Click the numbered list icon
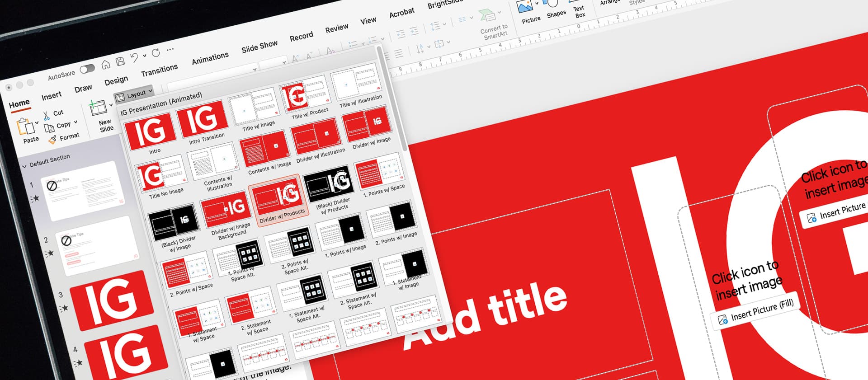This screenshot has height=380, width=868. 372,40
